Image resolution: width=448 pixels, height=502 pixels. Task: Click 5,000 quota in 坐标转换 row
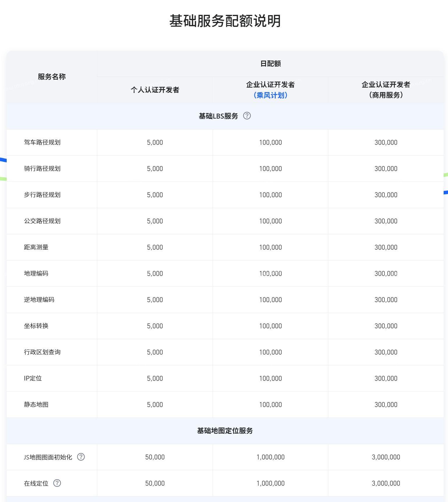click(155, 326)
